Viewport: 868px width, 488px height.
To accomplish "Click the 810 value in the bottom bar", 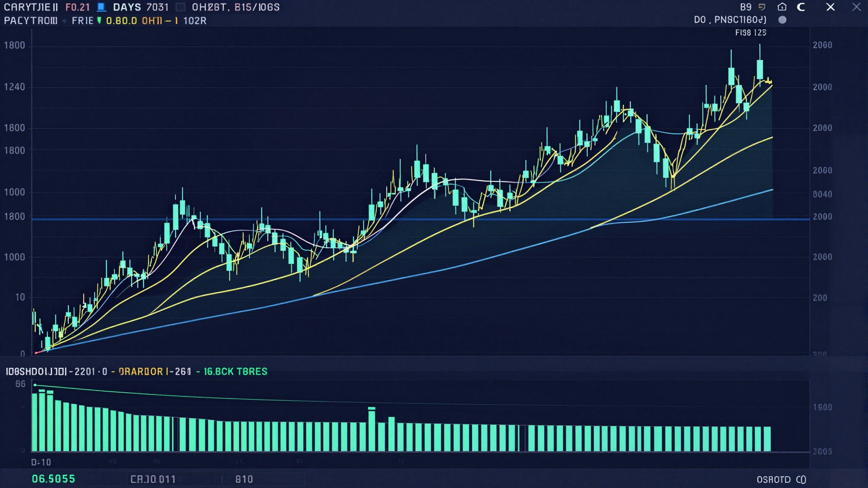I will [244, 479].
